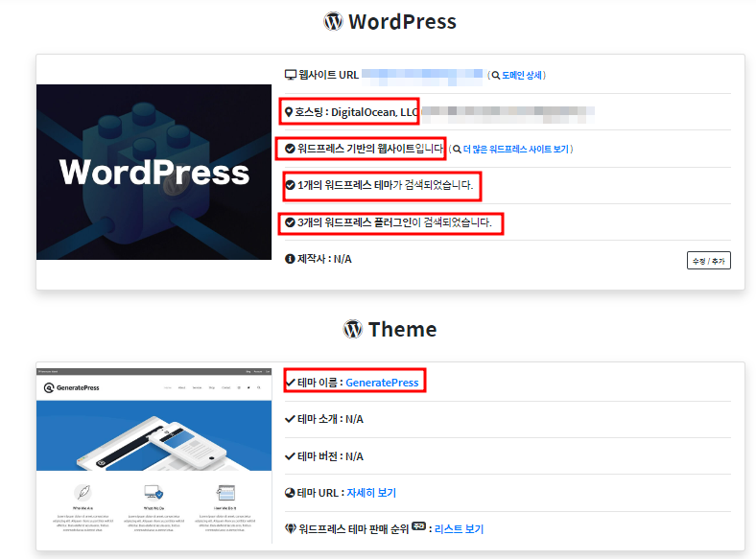This screenshot has width=756, height=559.
Task: Click the location pin icon next to 호스팅
Action: click(289, 112)
